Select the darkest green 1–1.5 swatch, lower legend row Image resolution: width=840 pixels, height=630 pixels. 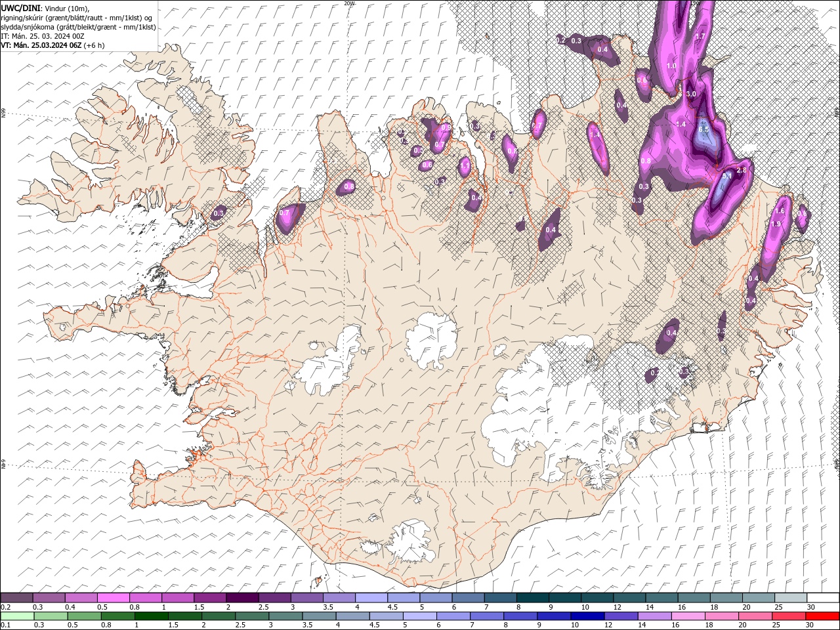pyautogui.click(x=151, y=616)
